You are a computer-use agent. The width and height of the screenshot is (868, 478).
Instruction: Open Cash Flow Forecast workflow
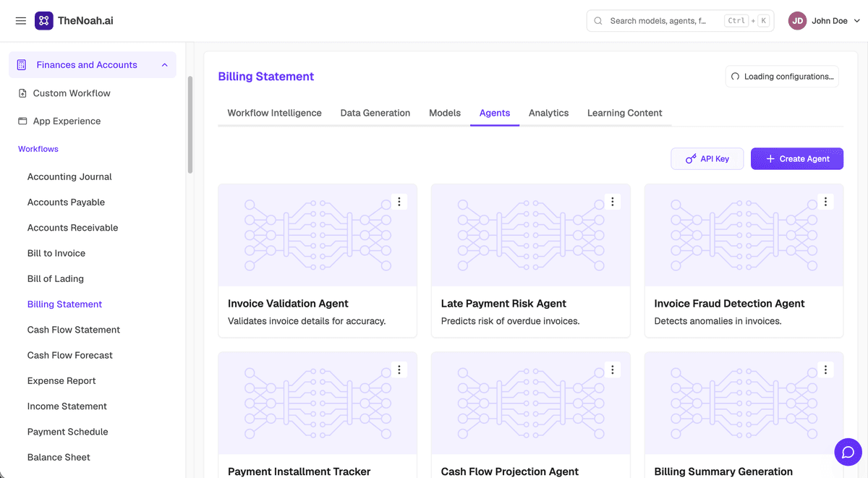pyautogui.click(x=70, y=355)
